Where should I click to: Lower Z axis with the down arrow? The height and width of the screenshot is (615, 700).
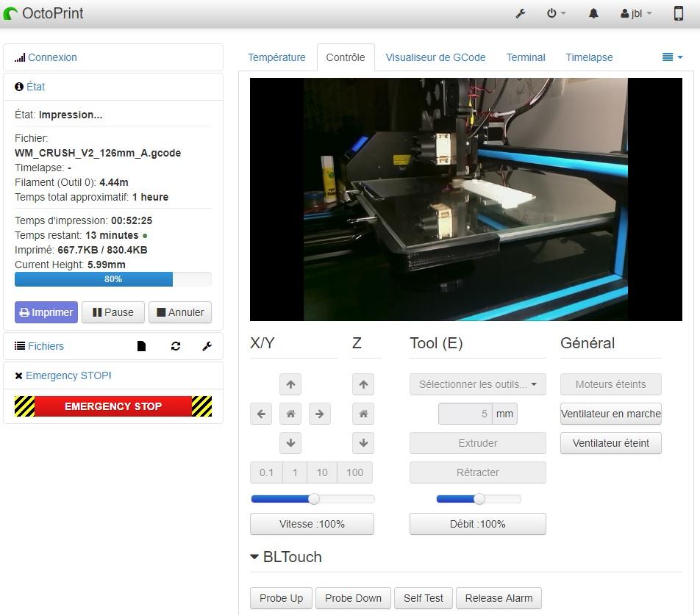363,443
